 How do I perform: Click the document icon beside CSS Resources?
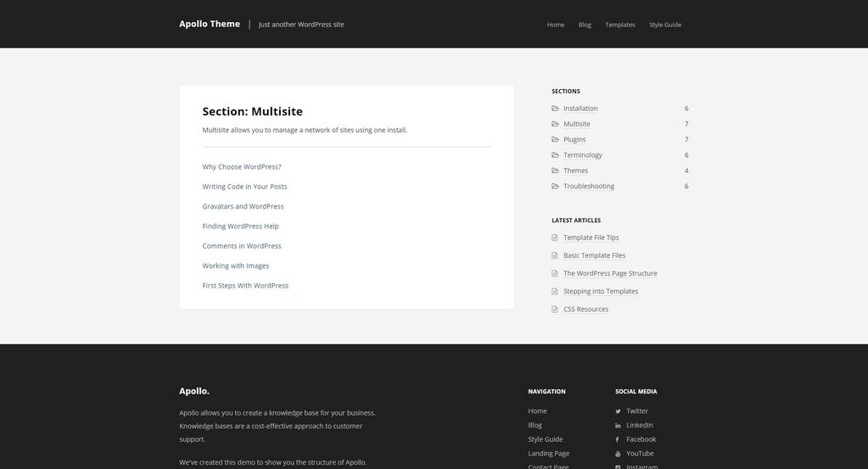point(555,310)
